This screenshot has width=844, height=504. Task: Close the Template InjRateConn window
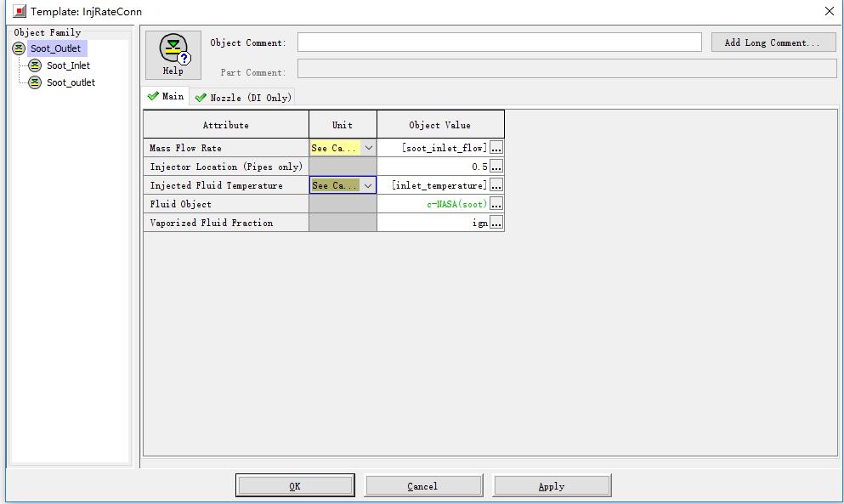coord(830,11)
